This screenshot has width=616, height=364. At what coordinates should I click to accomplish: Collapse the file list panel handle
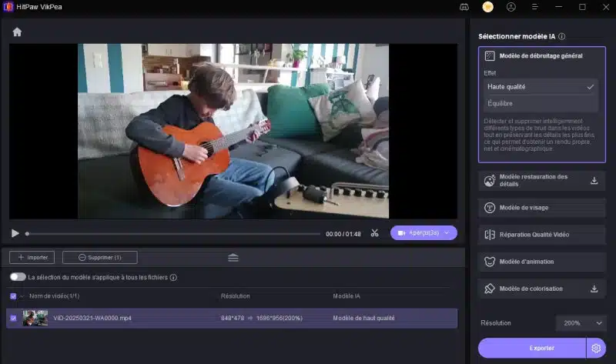[x=233, y=258]
